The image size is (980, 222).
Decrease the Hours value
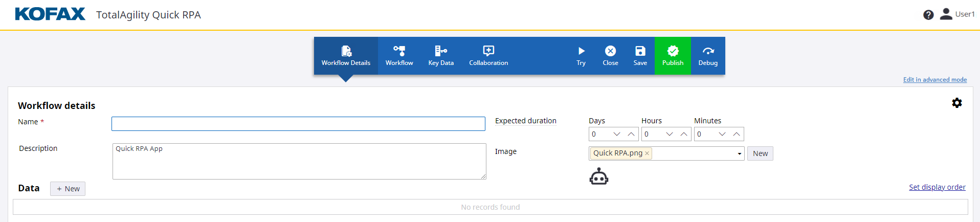point(670,134)
